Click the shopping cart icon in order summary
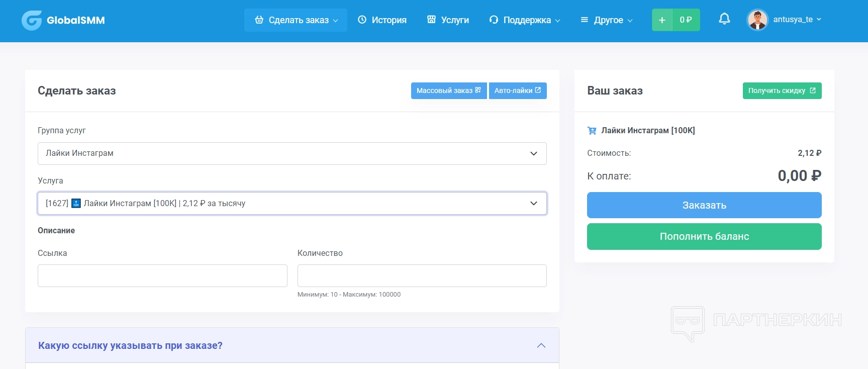Viewport: 868px width, 369px height. tap(592, 131)
